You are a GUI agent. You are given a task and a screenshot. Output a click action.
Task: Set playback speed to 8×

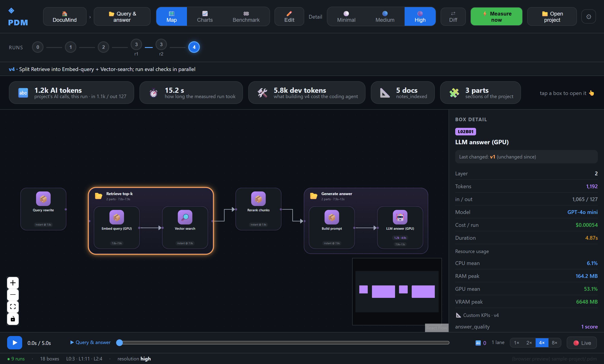pos(554,343)
